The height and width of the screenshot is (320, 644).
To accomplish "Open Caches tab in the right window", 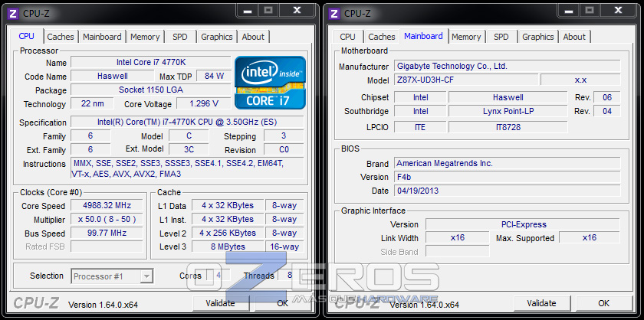I will click(x=382, y=37).
